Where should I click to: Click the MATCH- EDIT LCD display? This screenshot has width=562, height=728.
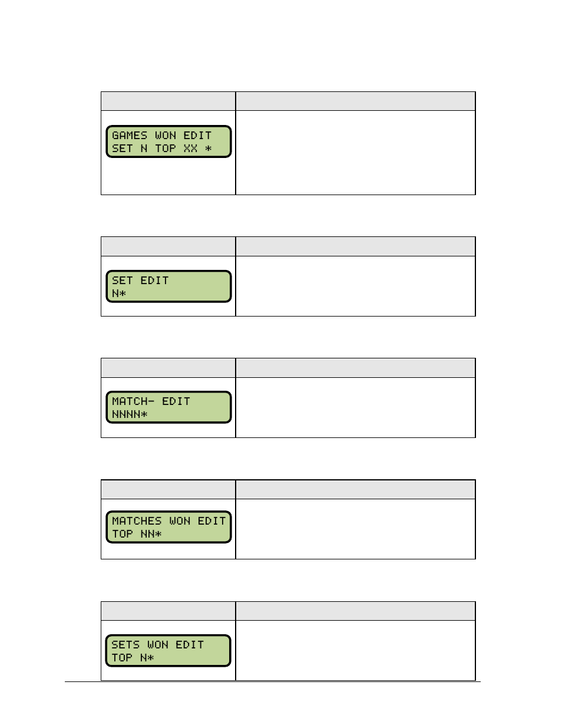click(168, 407)
